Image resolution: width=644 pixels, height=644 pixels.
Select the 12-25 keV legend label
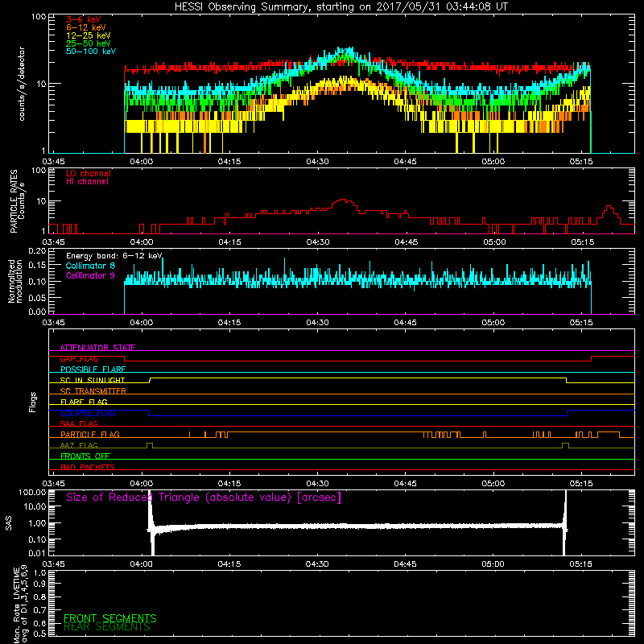click(x=89, y=35)
